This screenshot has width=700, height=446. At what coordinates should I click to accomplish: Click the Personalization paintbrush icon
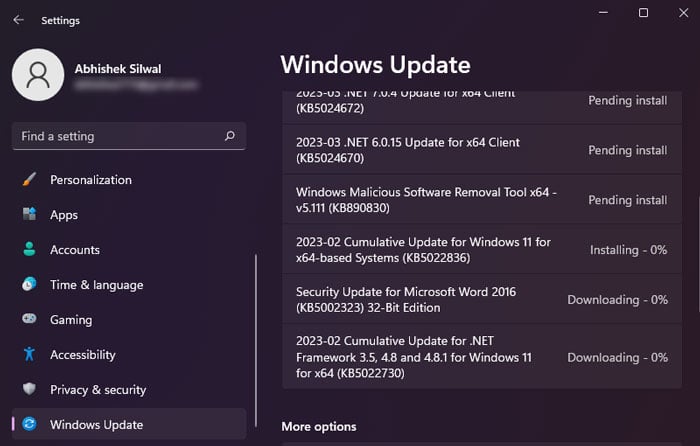pos(29,179)
